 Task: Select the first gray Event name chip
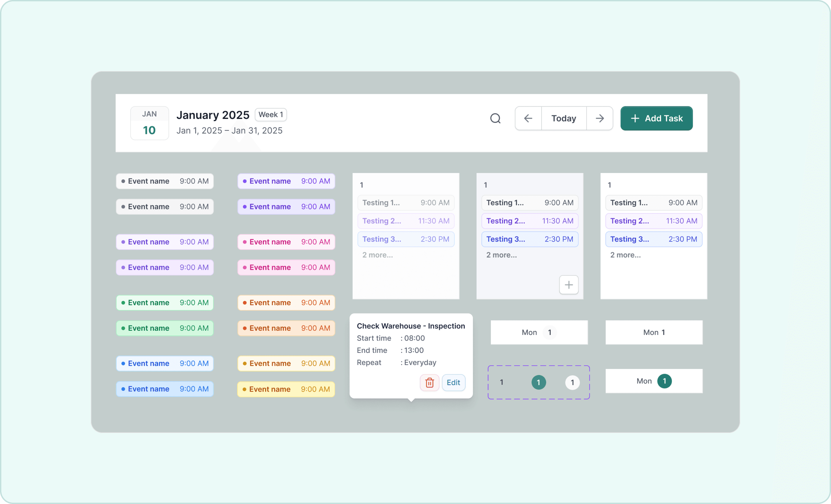click(x=165, y=181)
